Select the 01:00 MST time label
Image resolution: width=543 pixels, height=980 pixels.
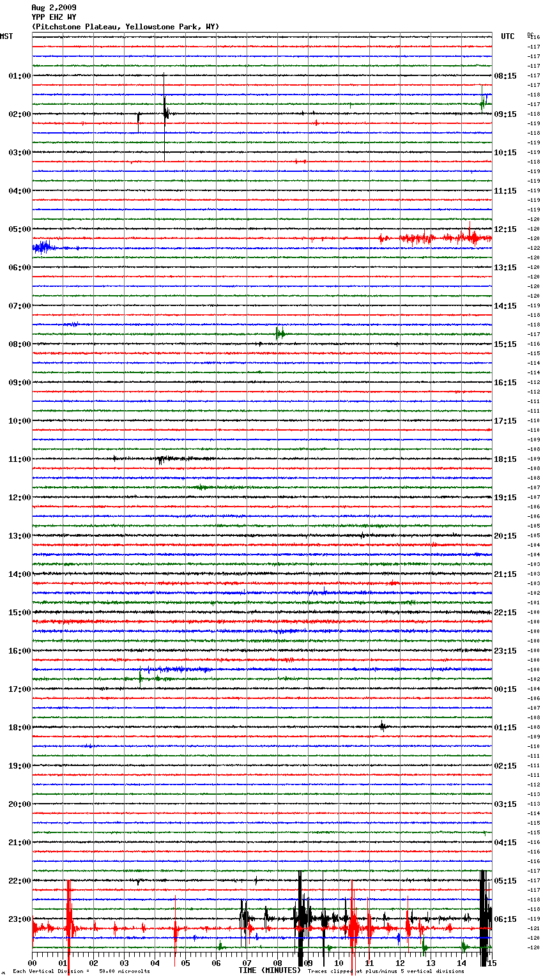pos(20,76)
